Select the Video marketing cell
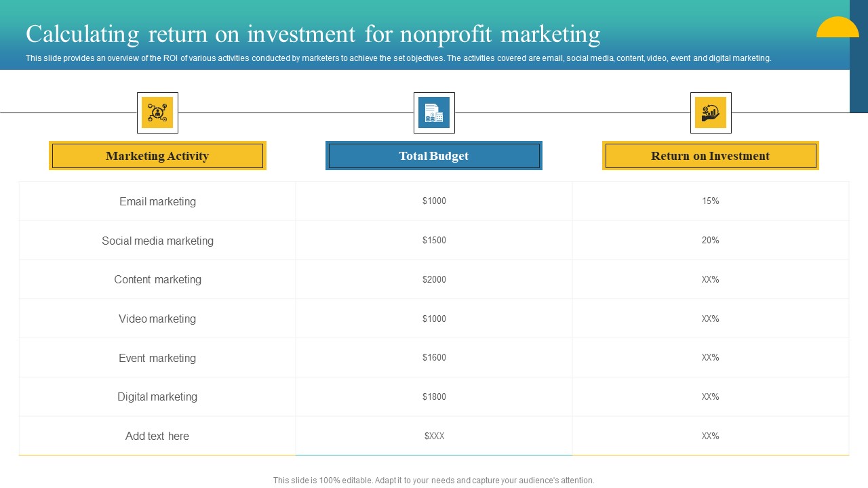 point(157,319)
